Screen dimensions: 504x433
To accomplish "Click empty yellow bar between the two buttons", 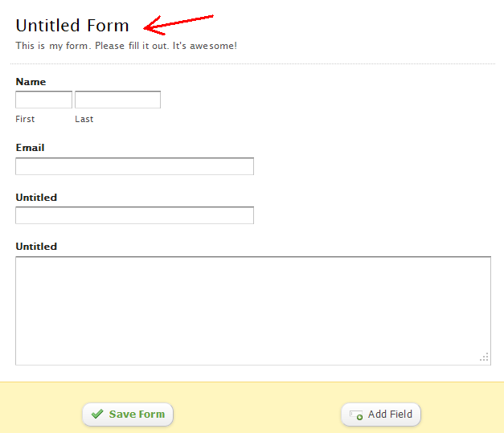I will 257,415.
